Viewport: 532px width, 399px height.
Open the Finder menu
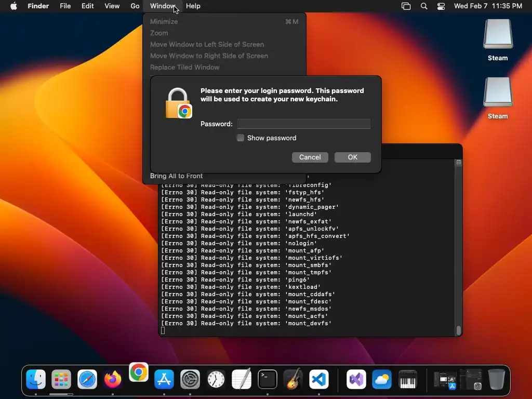(38, 6)
